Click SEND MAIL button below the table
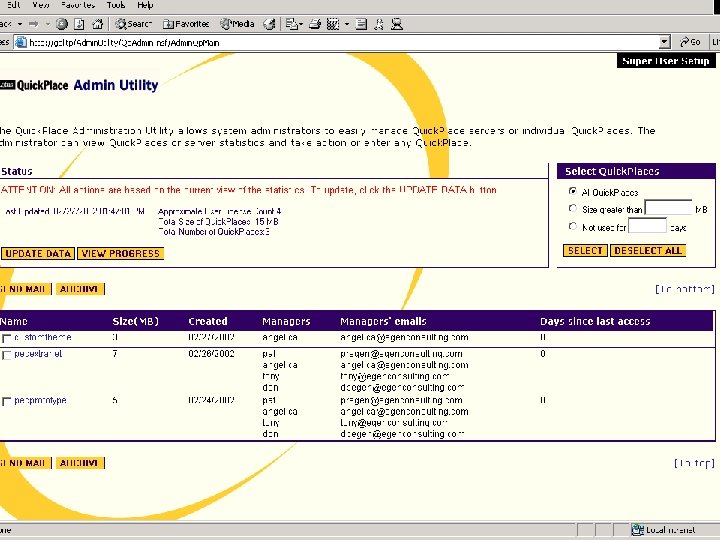The image size is (720, 540). (x=25, y=463)
